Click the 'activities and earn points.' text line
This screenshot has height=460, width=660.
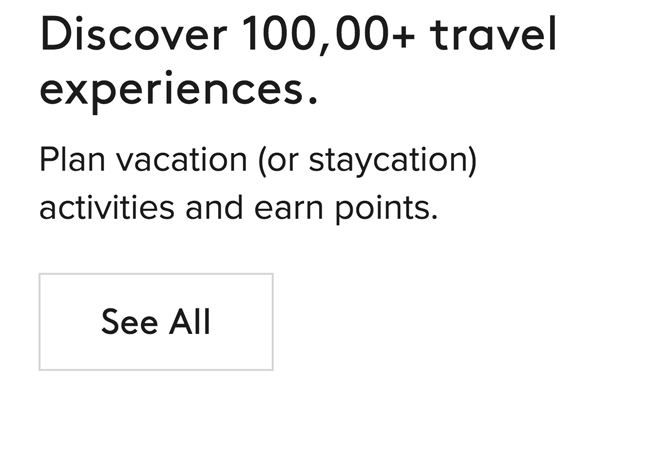click(x=238, y=209)
